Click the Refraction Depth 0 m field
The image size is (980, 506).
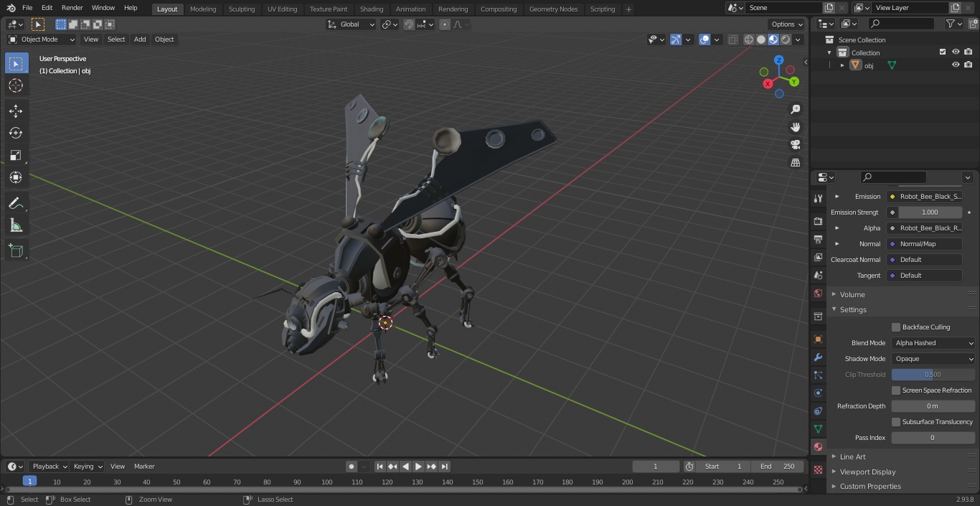click(933, 406)
